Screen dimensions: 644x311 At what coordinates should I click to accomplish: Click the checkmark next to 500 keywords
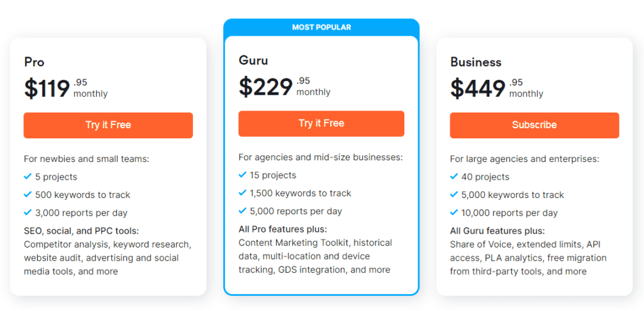coord(28,195)
